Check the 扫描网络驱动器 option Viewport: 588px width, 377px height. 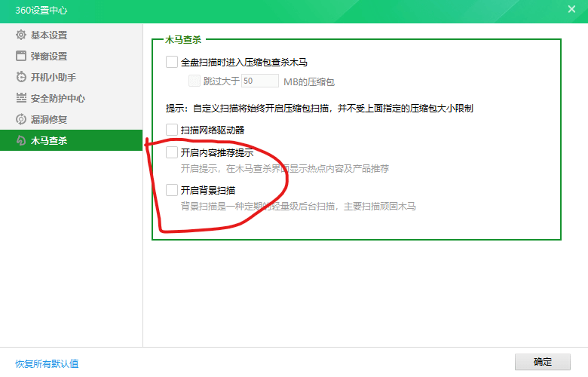[172, 130]
